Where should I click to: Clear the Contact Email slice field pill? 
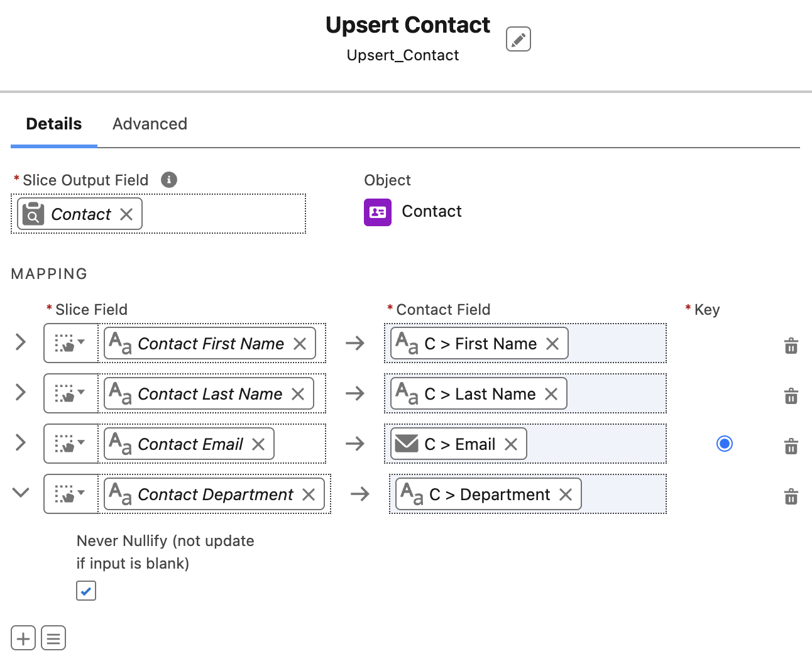click(x=258, y=444)
